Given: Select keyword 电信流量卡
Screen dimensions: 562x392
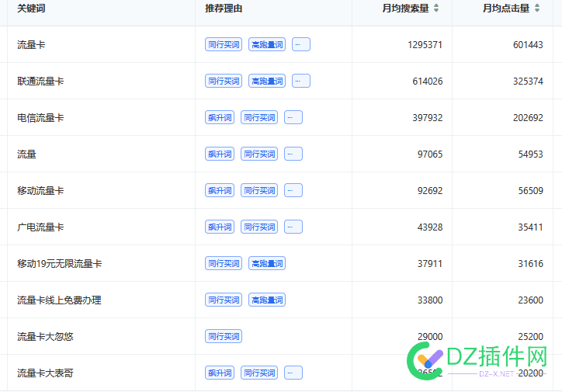Looking at the screenshot, I should (40, 118).
